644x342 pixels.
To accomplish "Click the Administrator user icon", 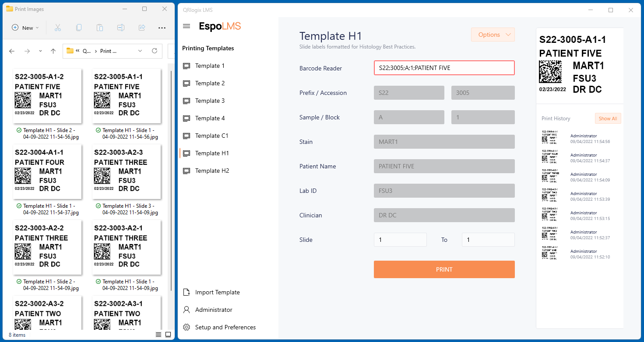I will pyautogui.click(x=187, y=310).
